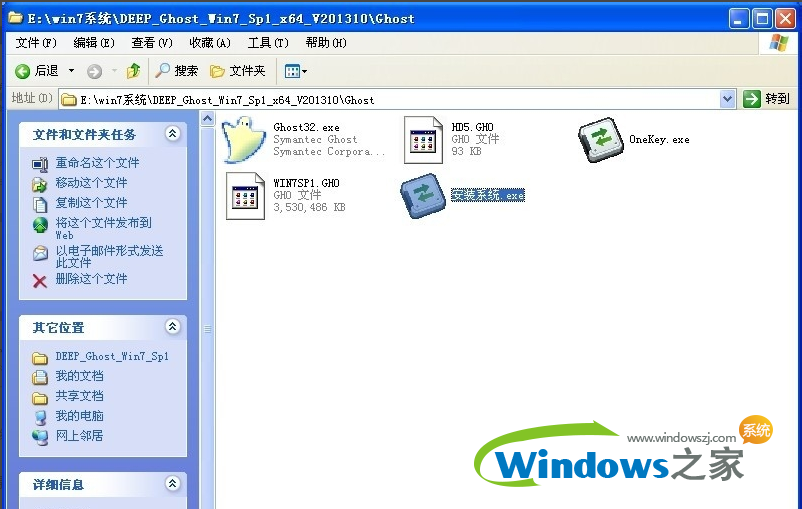The image size is (802, 509).
Task: Click the Back navigation button
Action: [38, 71]
